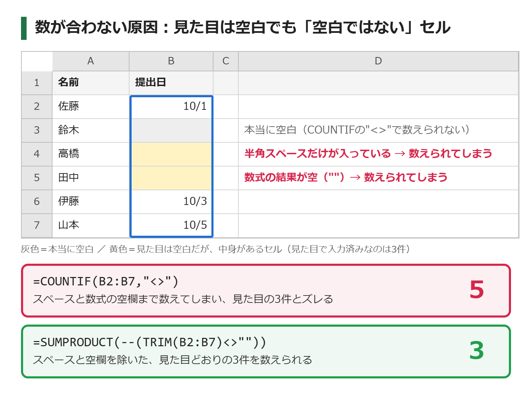Click the description スペースと空欄を除いた

173,360
